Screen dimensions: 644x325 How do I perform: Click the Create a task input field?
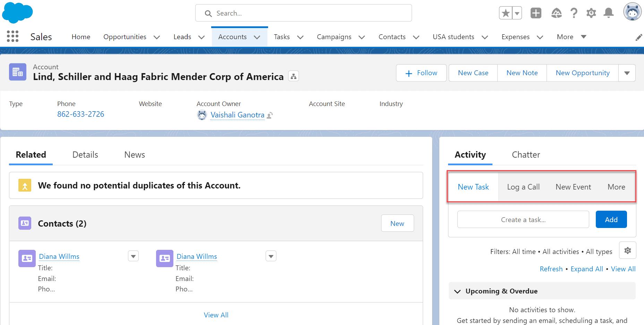click(x=523, y=220)
